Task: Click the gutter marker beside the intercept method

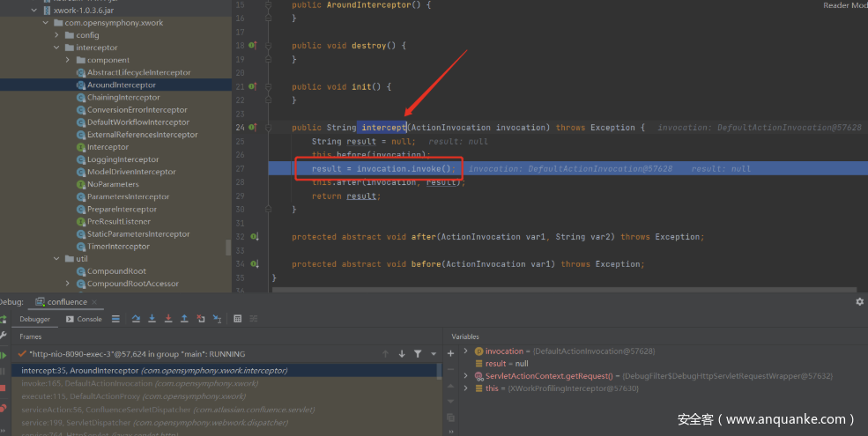Action: [x=252, y=128]
